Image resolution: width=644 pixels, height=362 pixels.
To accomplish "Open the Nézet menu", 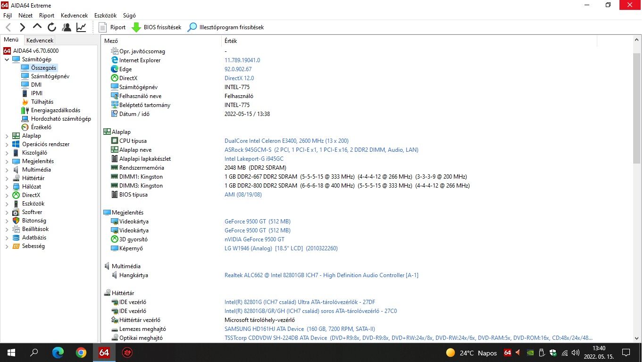I will point(25,16).
